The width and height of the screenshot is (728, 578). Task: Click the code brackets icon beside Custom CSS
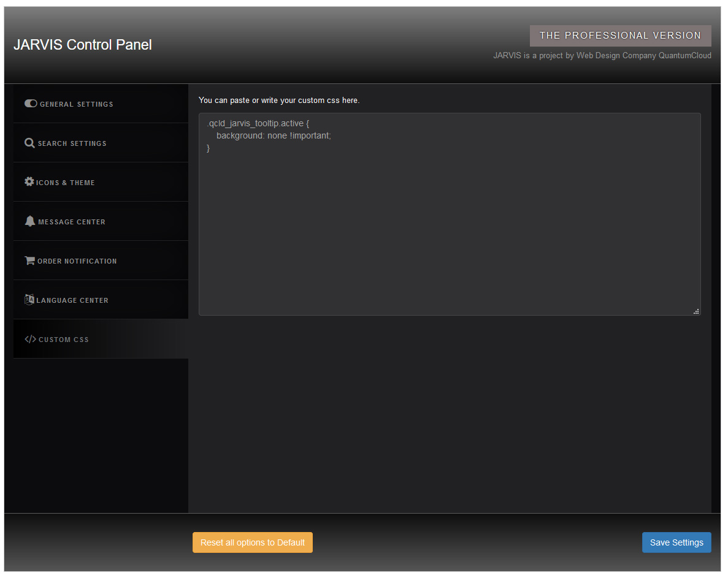30,340
